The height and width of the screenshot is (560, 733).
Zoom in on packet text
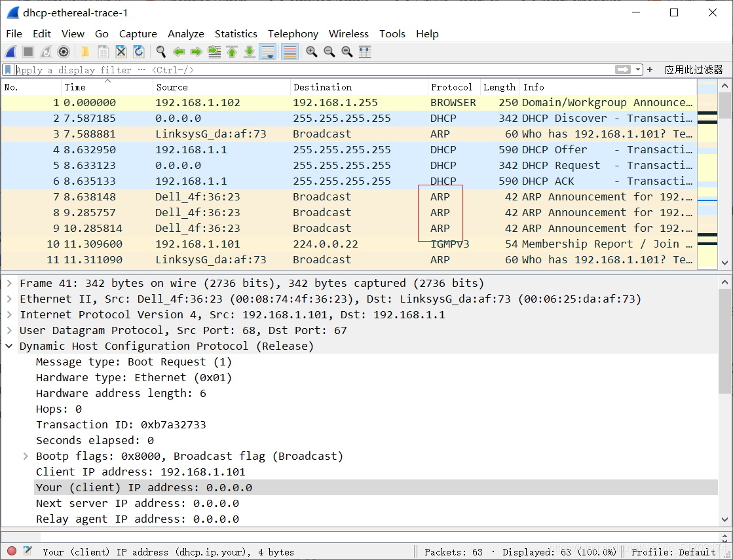(x=312, y=52)
